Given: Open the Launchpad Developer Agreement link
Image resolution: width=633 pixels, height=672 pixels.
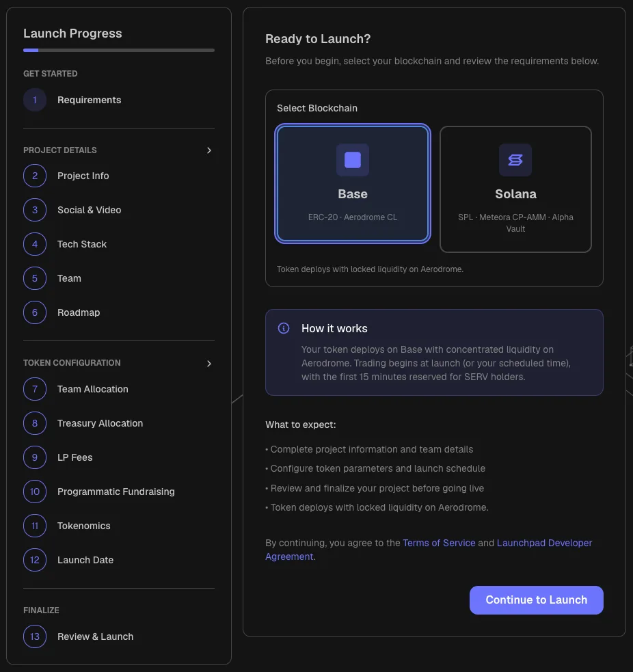Looking at the screenshot, I should point(544,543).
